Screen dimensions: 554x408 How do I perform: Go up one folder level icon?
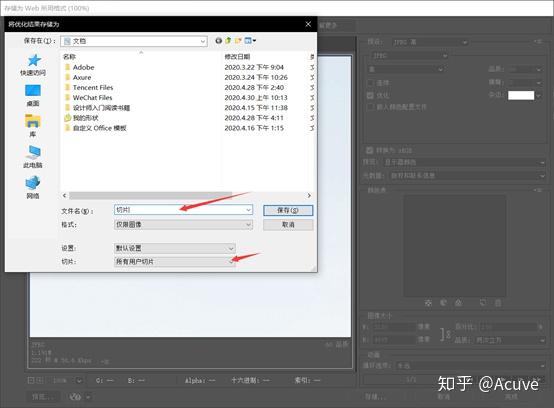(228, 41)
